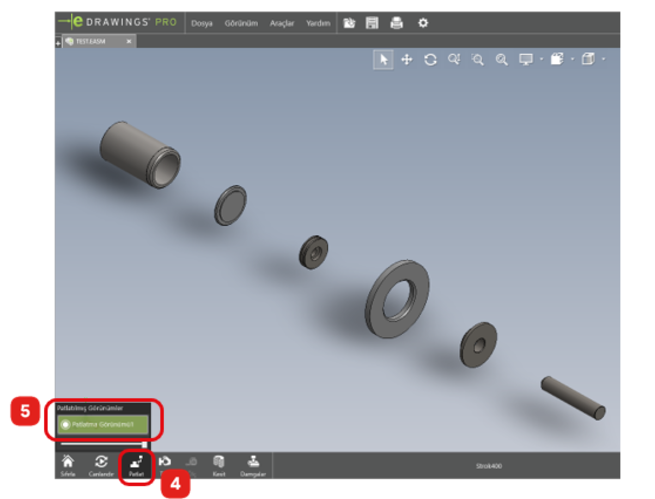Select the arrow pointer tool
This screenshot has height=499, width=655.
[384, 59]
